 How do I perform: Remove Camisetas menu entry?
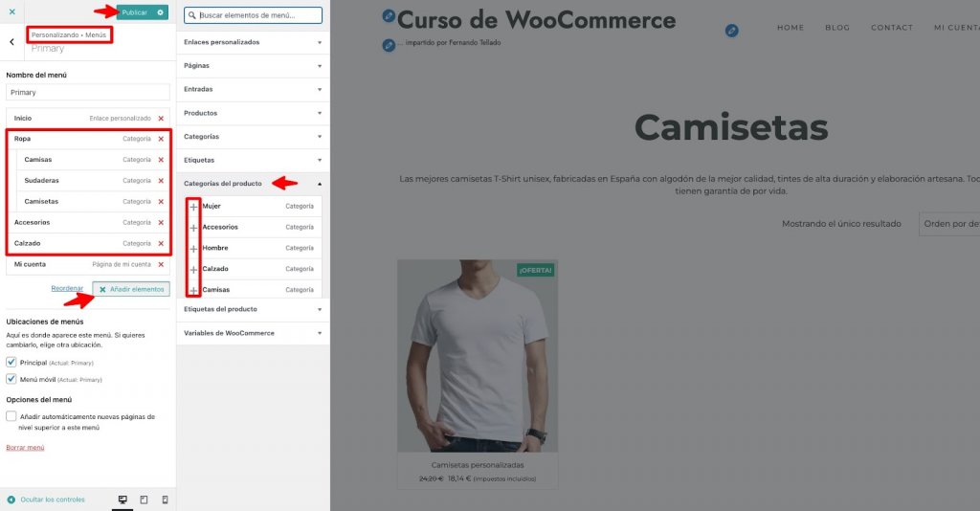tap(161, 202)
